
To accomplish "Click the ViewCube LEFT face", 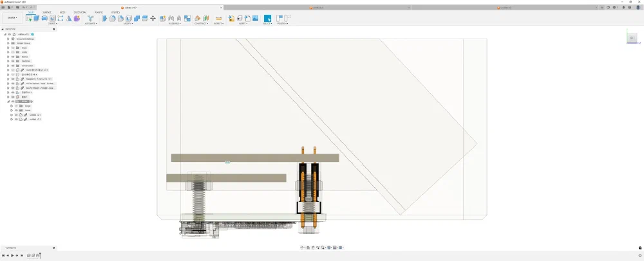I will coord(632,39).
